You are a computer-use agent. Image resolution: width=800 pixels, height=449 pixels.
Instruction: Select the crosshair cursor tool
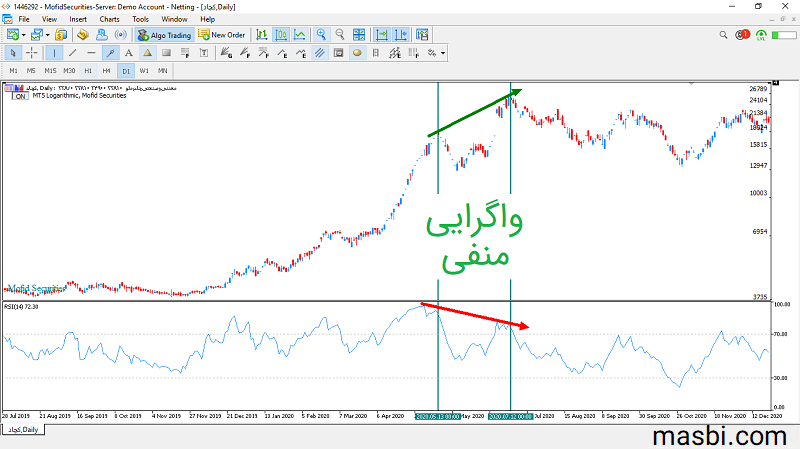(32, 53)
